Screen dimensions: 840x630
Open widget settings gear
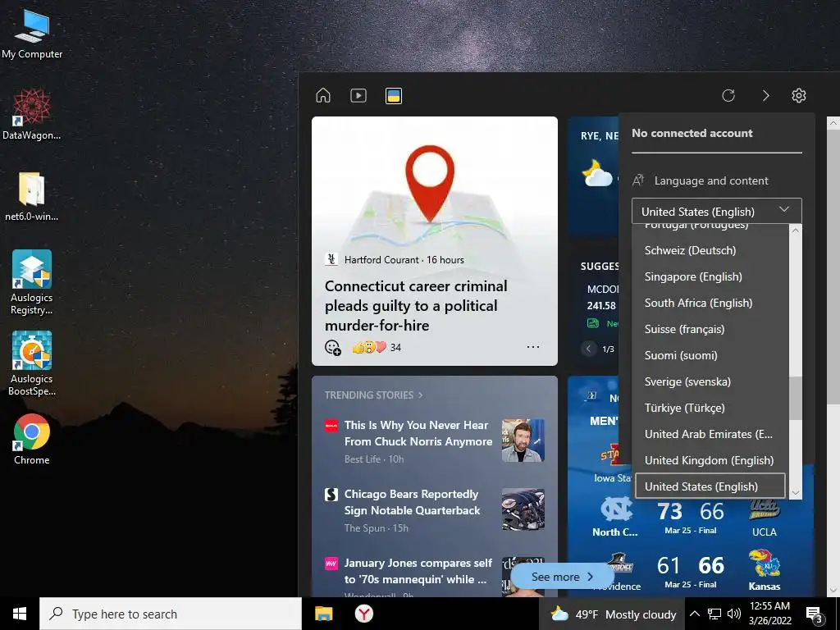pos(799,95)
